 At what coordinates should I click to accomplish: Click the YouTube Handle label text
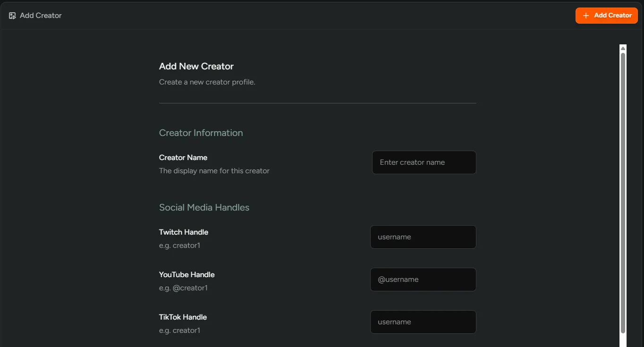[186, 274]
